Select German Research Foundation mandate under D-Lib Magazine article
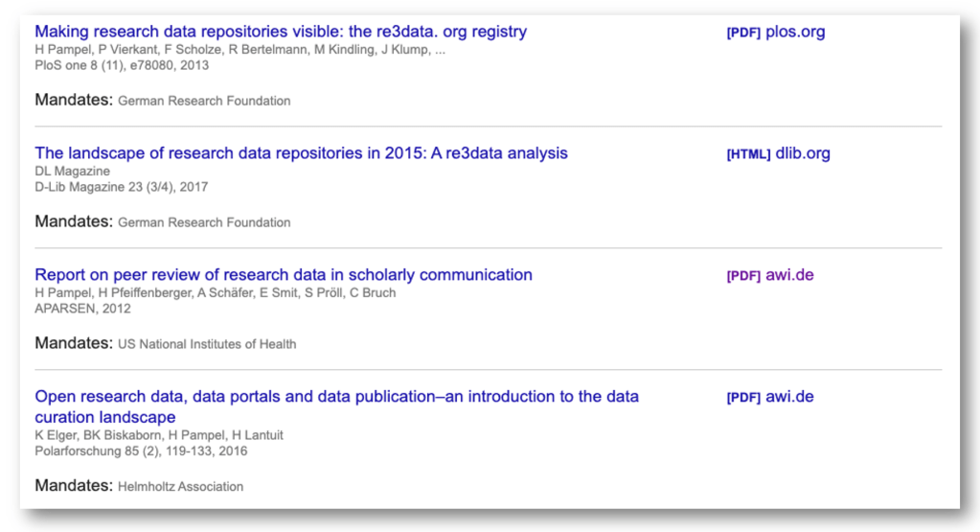This screenshot has width=980, height=532. tap(204, 222)
